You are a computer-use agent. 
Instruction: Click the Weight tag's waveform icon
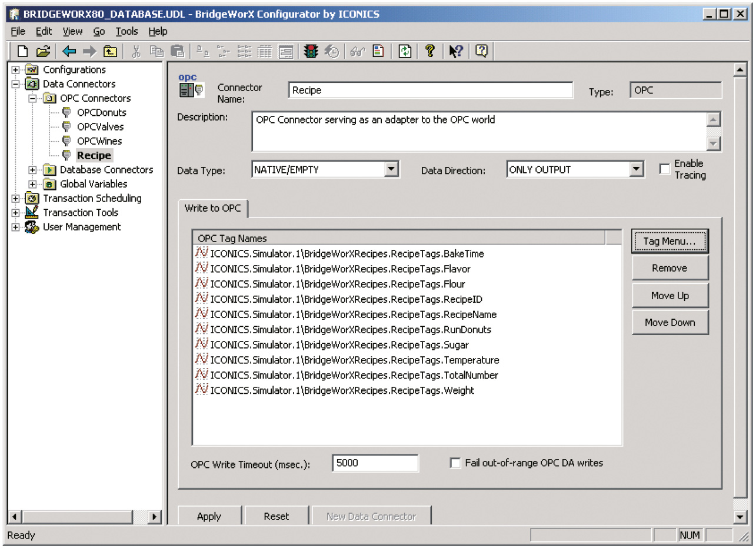coord(202,389)
